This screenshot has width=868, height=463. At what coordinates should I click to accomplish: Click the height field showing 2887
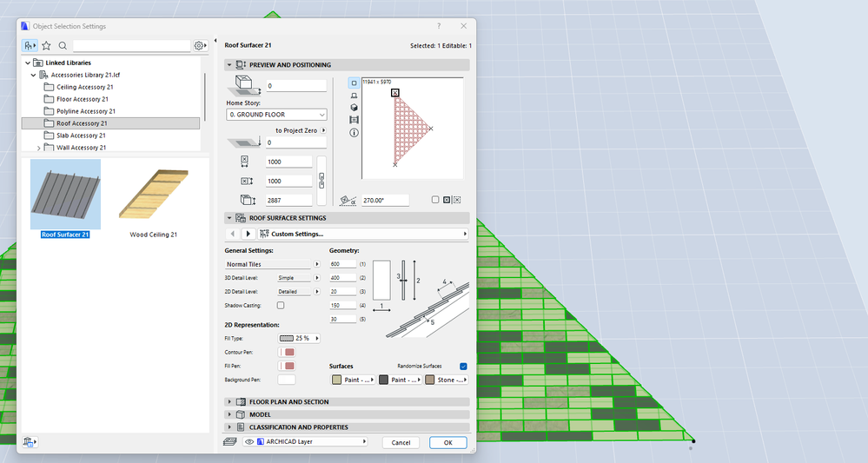[289, 201]
